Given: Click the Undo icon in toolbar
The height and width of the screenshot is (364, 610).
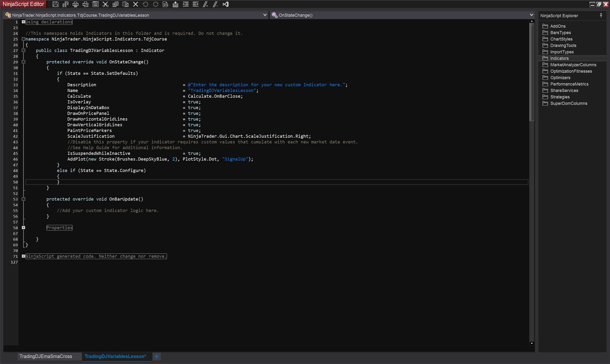Looking at the screenshot, I should (x=145, y=4).
